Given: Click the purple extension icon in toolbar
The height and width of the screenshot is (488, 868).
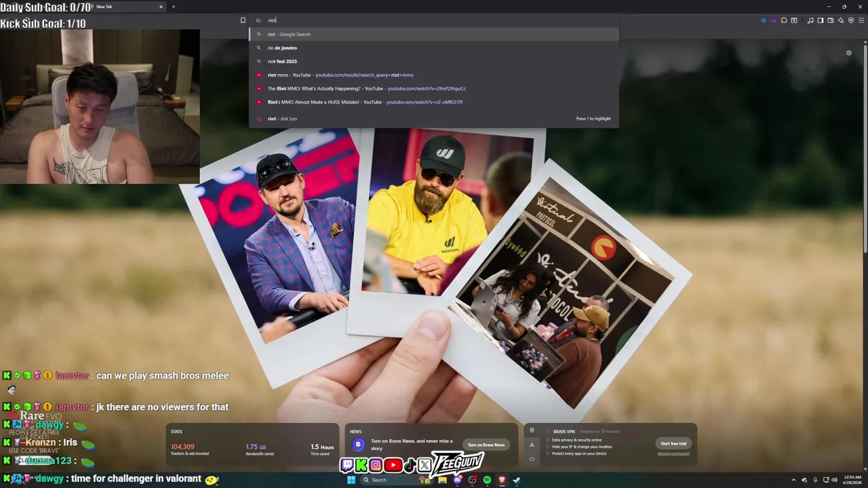Looking at the screenshot, I should [x=774, y=20].
